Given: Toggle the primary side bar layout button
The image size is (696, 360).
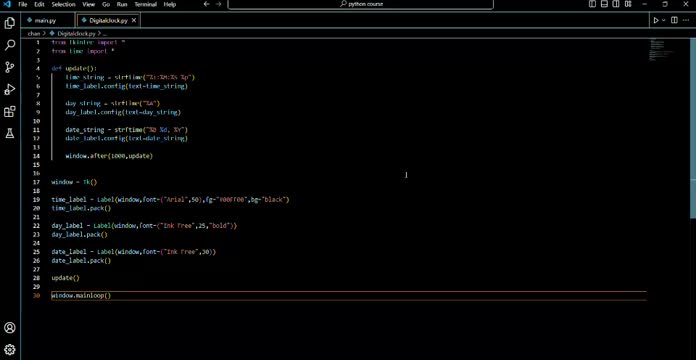Looking at the screenshot, I should tap(593, 4).
